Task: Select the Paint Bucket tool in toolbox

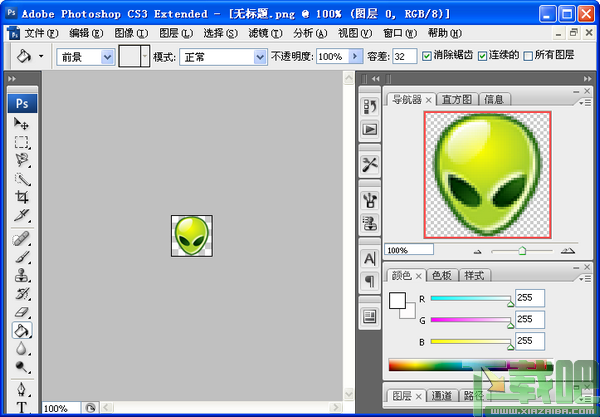Action: click(x=22, y=330)
